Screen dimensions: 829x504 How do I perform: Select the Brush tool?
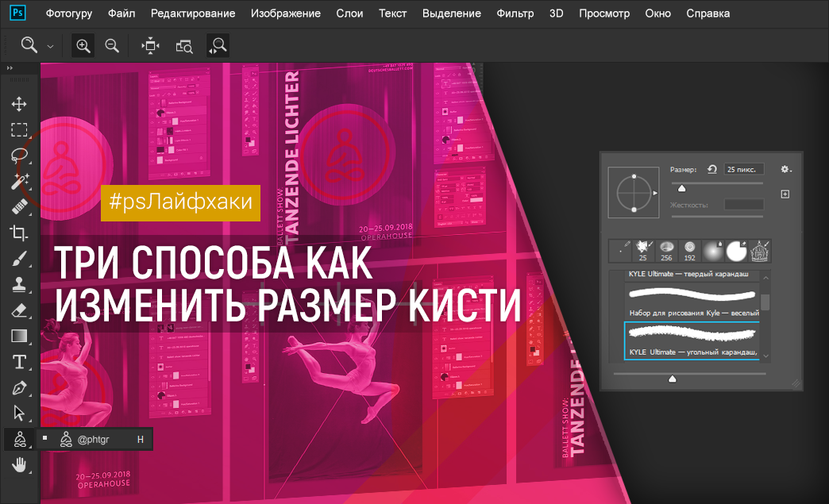(x=19, y=259)
